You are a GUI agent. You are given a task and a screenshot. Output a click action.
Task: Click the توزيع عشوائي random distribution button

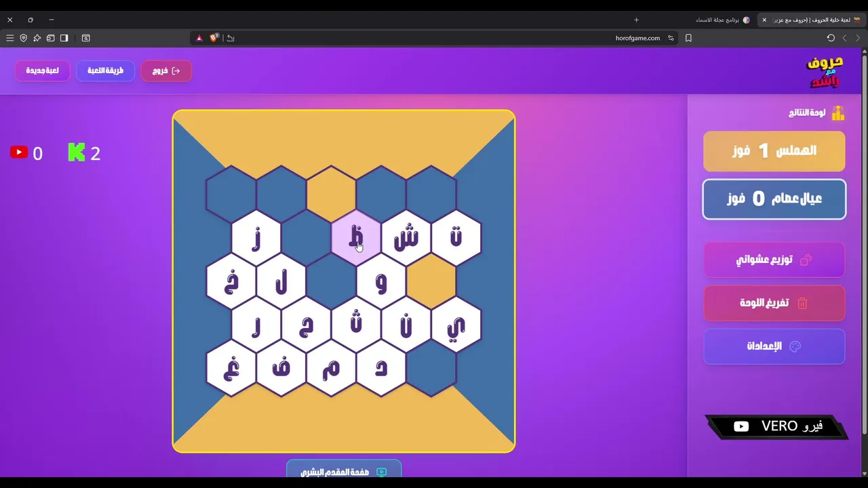(x=774, y=260)
